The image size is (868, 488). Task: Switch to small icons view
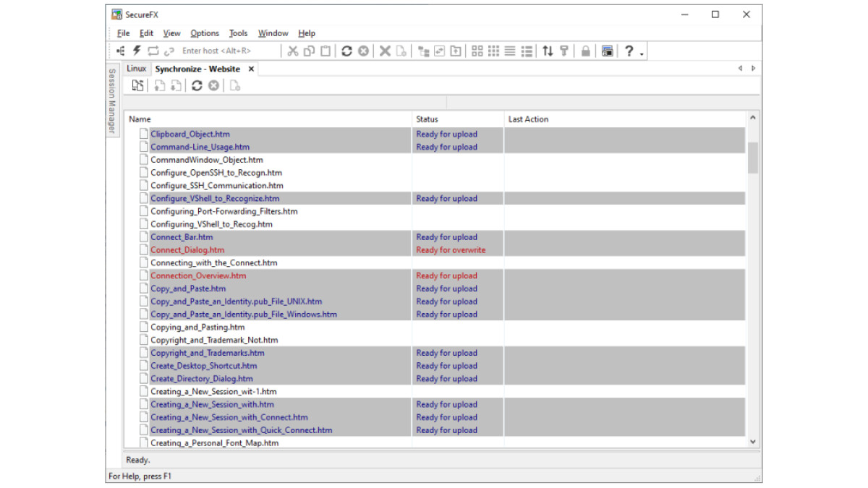tap(493, 51)
